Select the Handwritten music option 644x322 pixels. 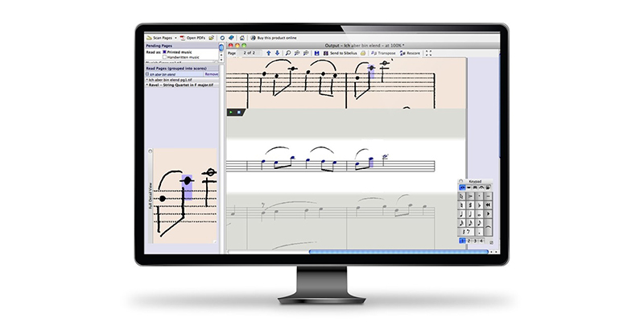(180, 57)
